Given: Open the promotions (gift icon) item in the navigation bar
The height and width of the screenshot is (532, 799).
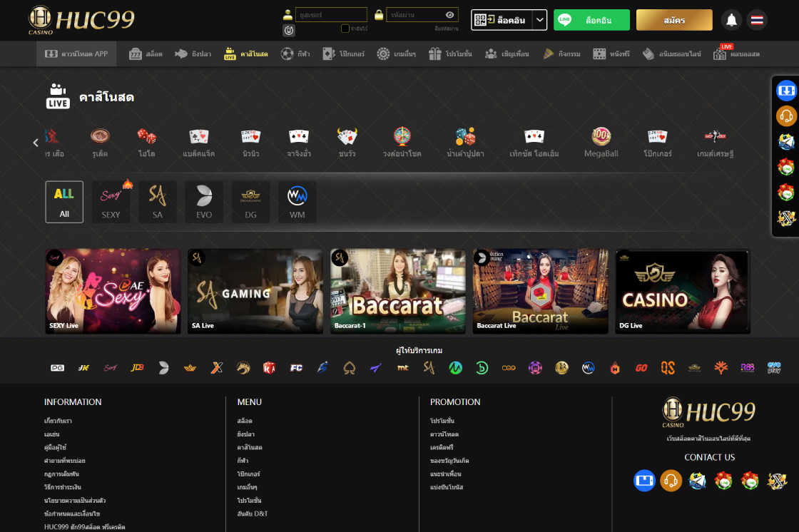Looking at the screenshot, I should (x=450, y=53).
